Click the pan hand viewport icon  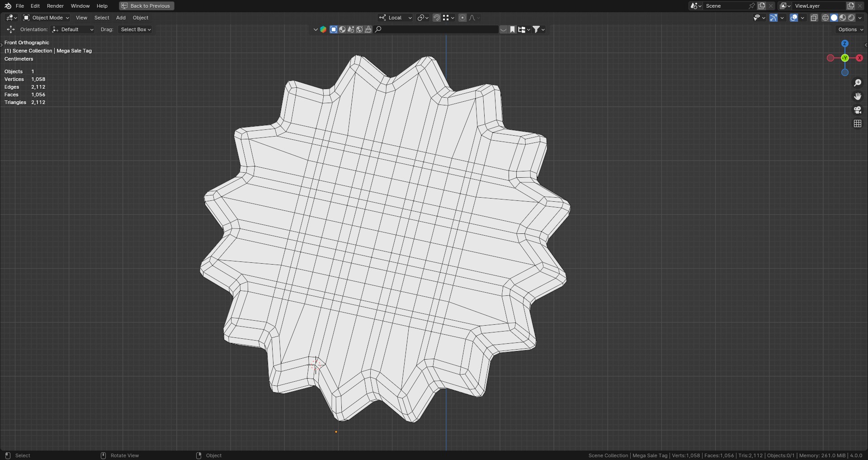tap(858, 96)
